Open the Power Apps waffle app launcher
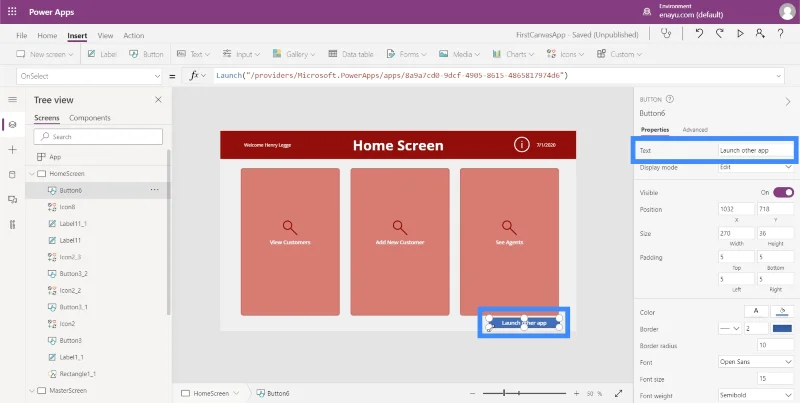 click(12, 12)
